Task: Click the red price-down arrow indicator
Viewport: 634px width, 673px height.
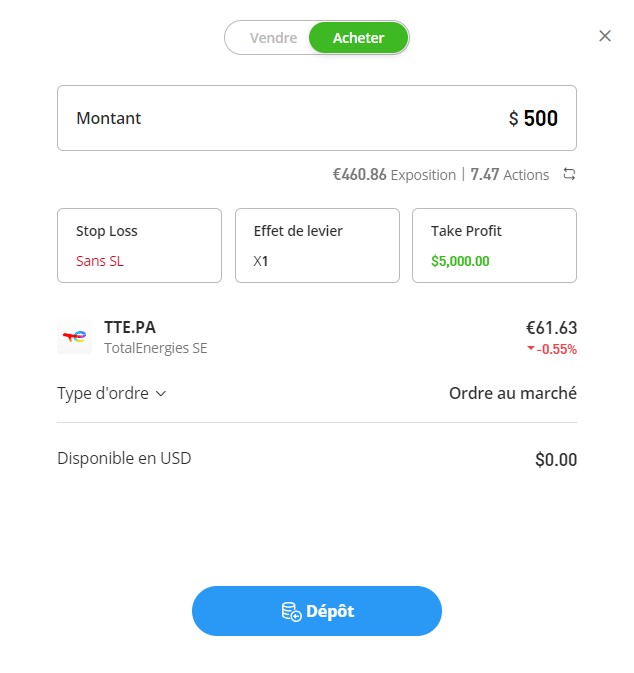Action: 531,349
